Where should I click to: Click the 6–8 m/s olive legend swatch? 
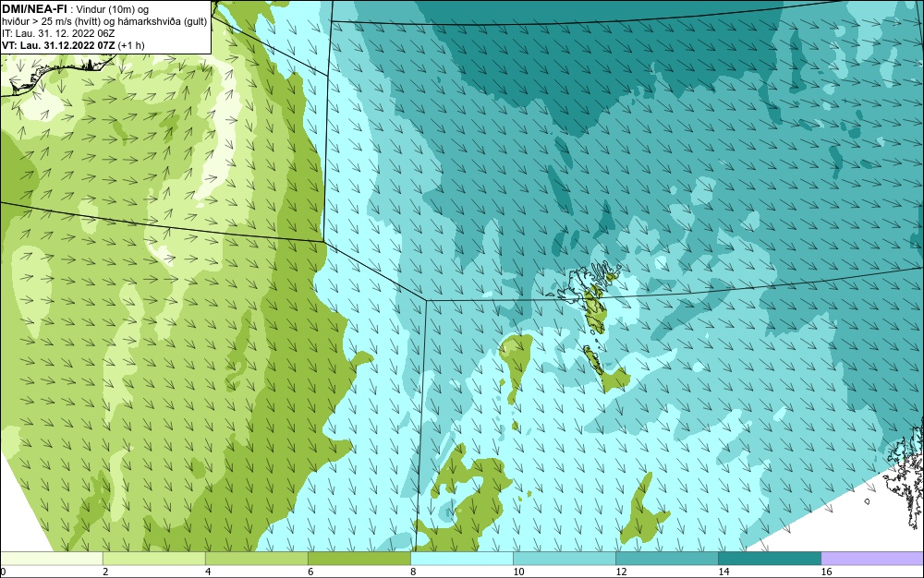[x=359, y=558]
